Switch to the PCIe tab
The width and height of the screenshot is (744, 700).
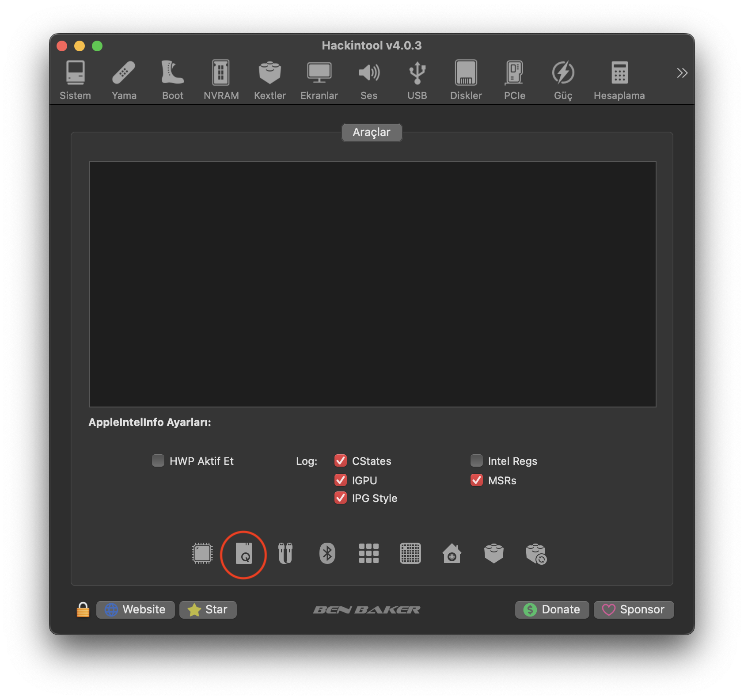tap(514, 80)
